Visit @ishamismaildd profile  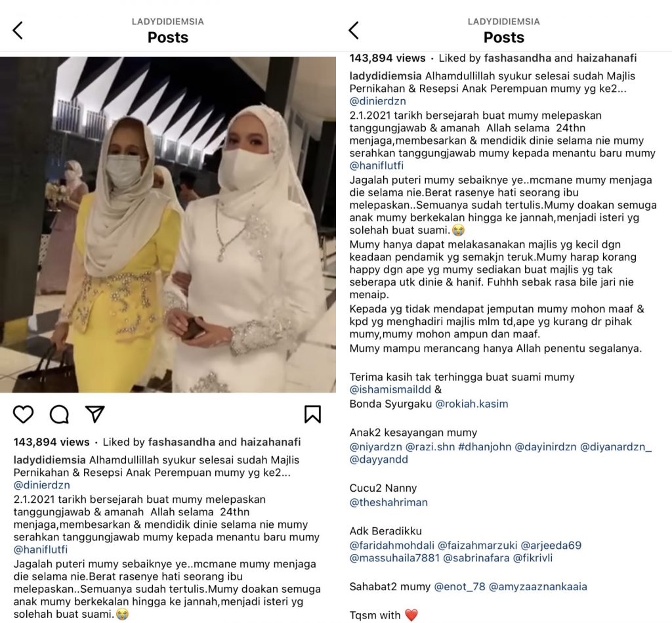(x=390, y=390)
